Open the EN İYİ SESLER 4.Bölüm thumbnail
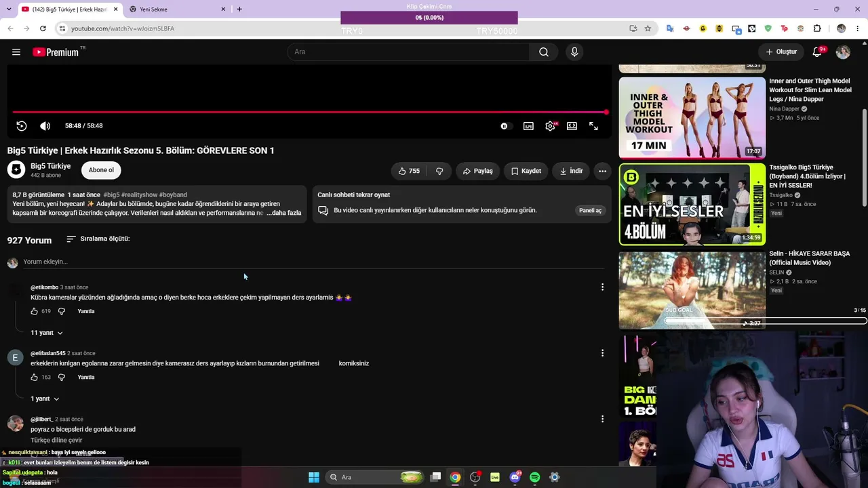 692,204
